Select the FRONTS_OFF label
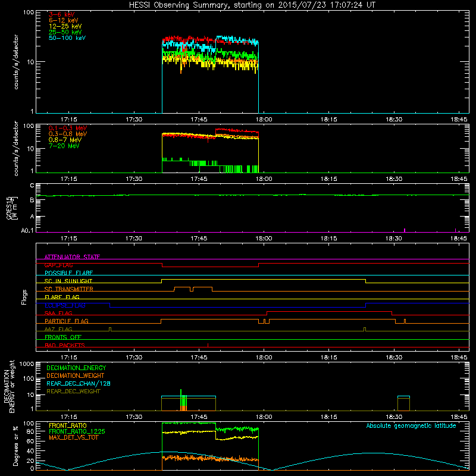Image resolution: width=476 pixels, height=476 pixels. 63,337
